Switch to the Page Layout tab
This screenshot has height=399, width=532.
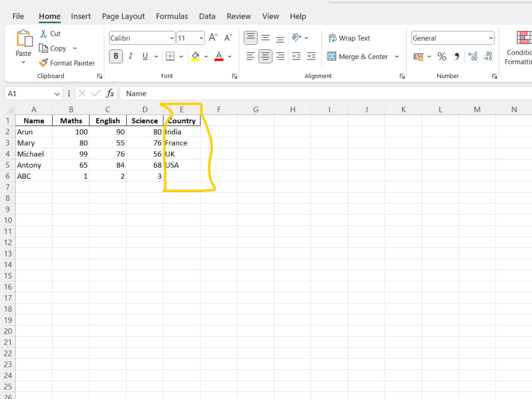[x=123, y=16]
